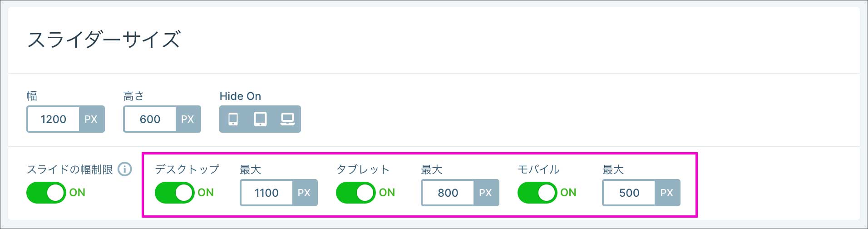Disable the デスクトップ width limit toggle
This screenshot has height=229, width=868.
click(175, 193)
